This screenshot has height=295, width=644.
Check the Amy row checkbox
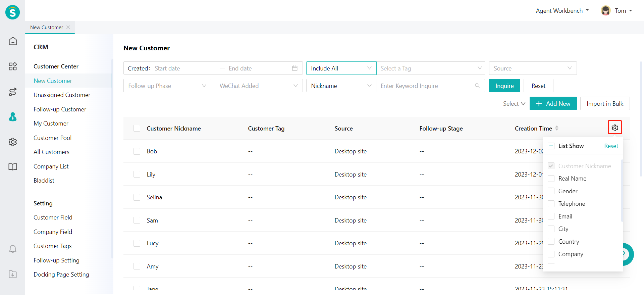click(x=137, y=266)
